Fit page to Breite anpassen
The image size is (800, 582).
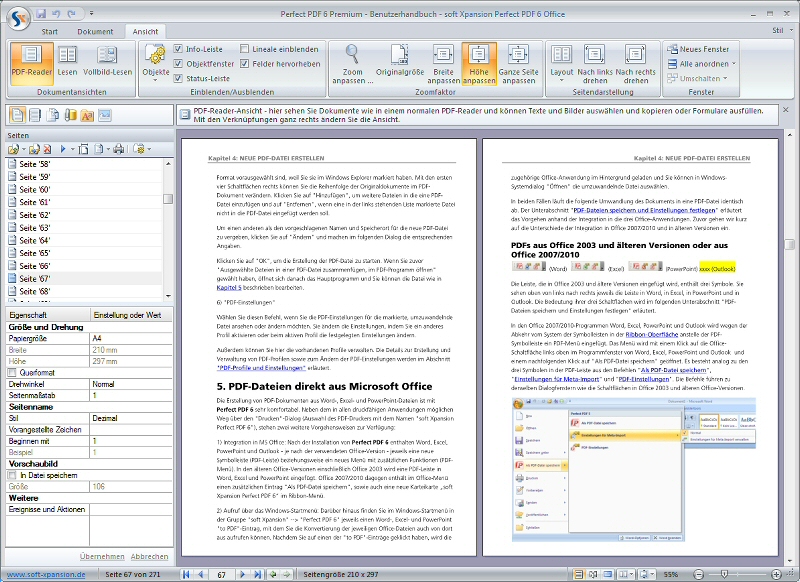[443, 64]
